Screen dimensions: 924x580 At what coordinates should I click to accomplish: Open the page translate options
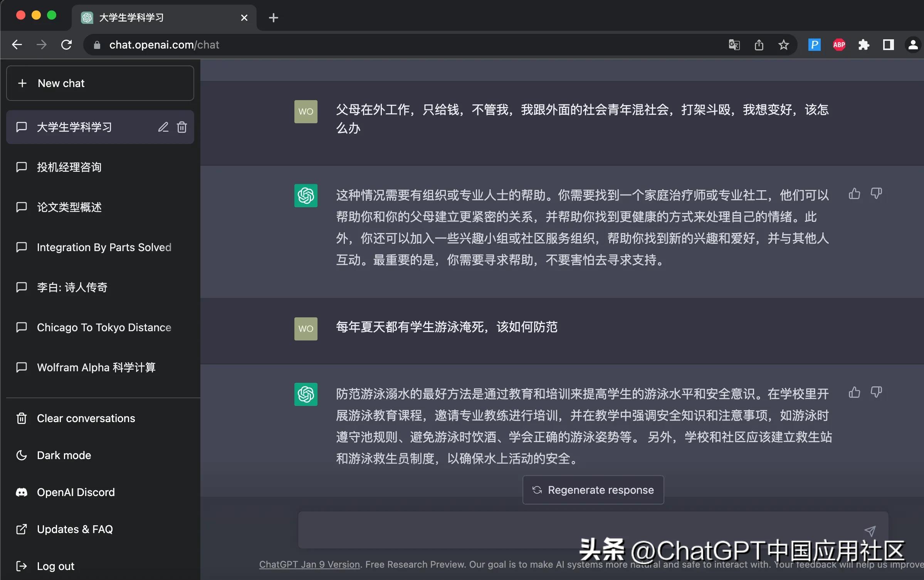733,45
